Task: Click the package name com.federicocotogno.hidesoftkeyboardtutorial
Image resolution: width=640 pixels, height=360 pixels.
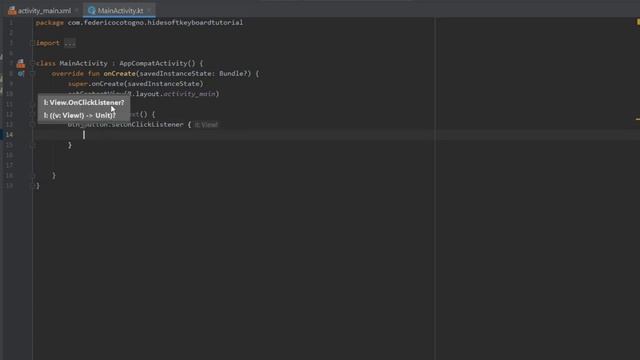Action: click(155, 22)
